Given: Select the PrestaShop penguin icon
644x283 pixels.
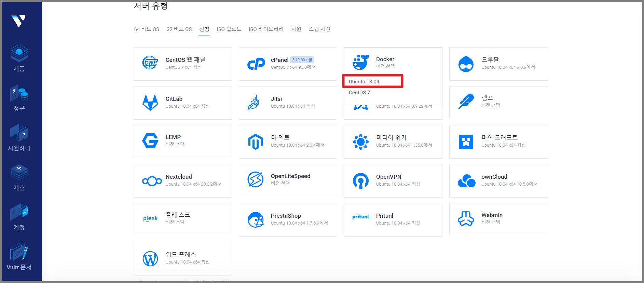Looking at the screenshot, I should click(x=256, y=220).
